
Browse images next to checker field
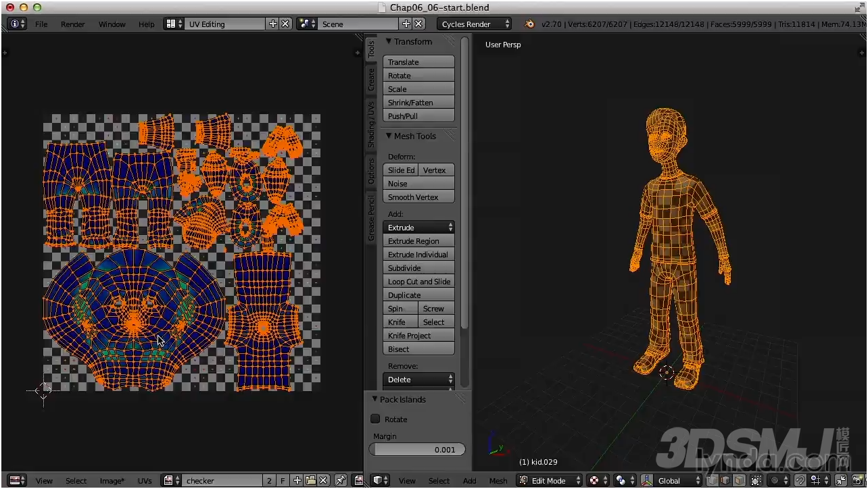click(172, 480)
